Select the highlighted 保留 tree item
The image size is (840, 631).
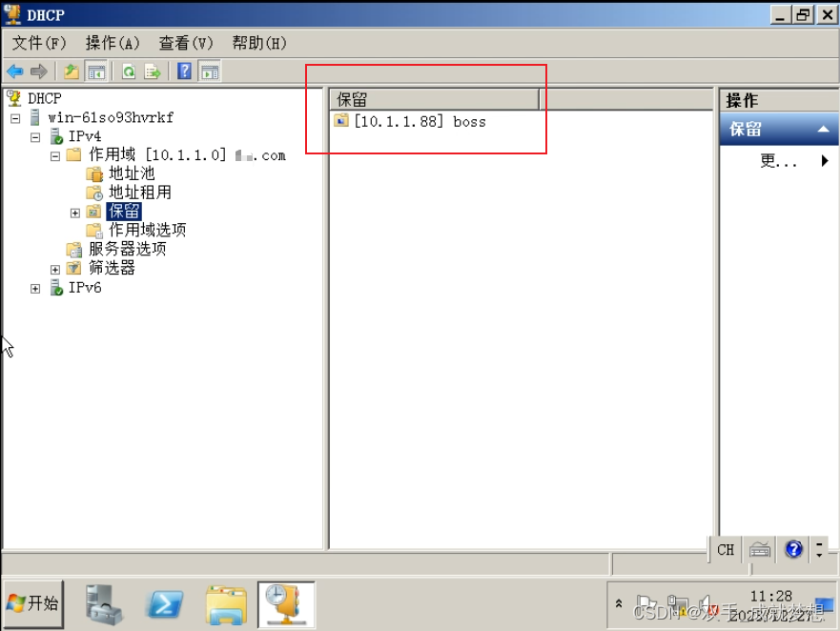tap(124, 211)
